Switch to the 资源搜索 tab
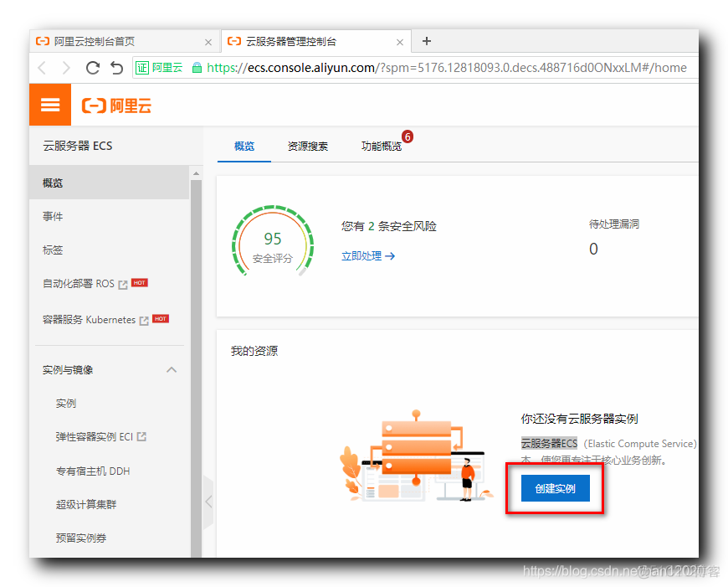The image size is (728, 587). click(308, 147)
